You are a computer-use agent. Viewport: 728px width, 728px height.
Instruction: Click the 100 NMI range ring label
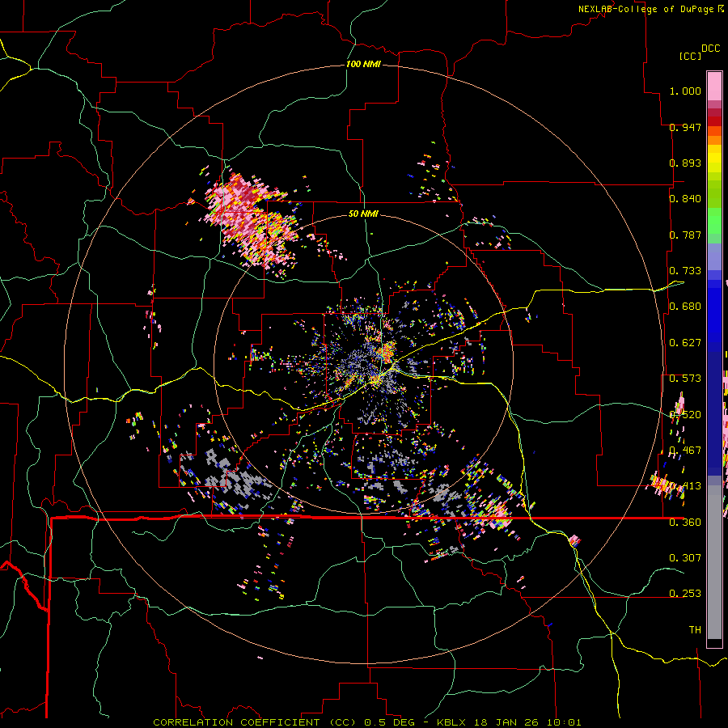click(363, 64)
